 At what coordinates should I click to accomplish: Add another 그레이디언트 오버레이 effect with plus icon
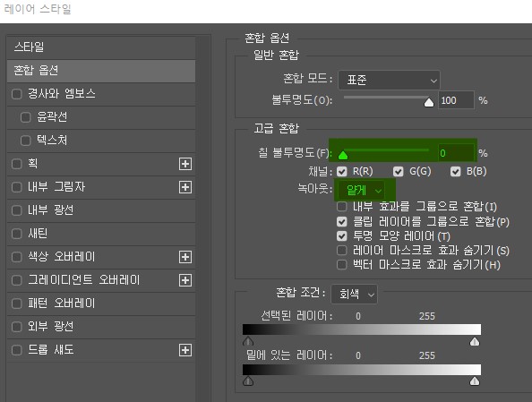tap(185, 280)
